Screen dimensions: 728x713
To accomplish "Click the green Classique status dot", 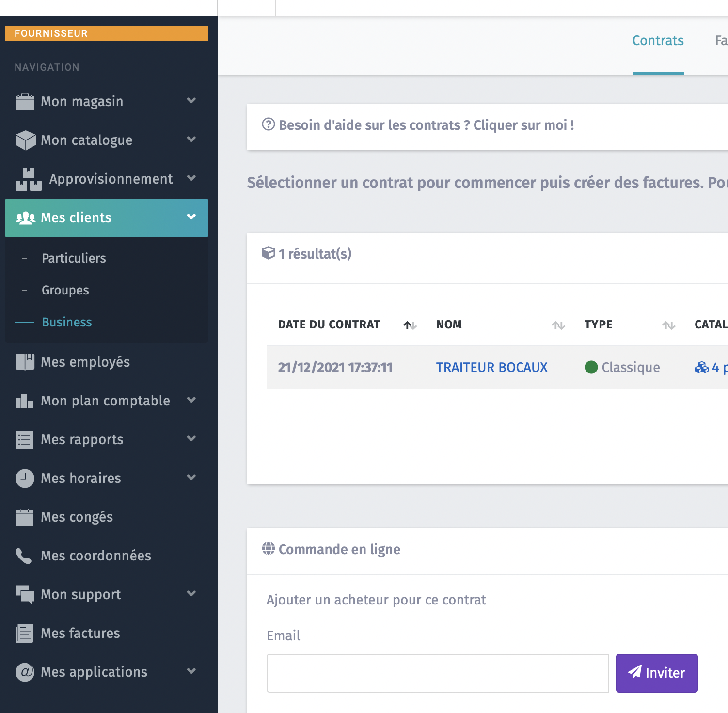I will [x=591, y=367].
